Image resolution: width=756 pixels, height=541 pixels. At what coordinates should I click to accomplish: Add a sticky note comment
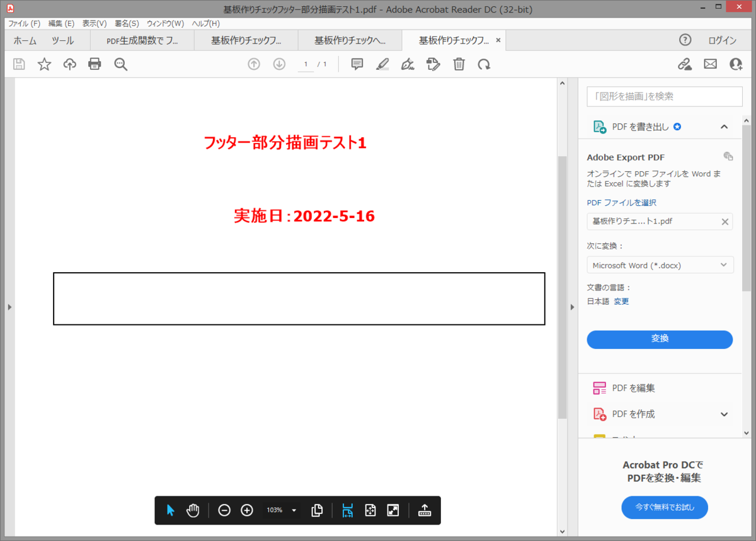click(357, 64)
